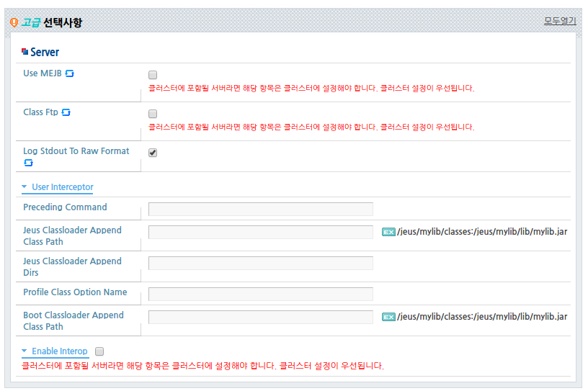This screenshot has height=391, width=588.
Task: Click the refresh icon beside Class Ftp
Action: coord(66,112)
